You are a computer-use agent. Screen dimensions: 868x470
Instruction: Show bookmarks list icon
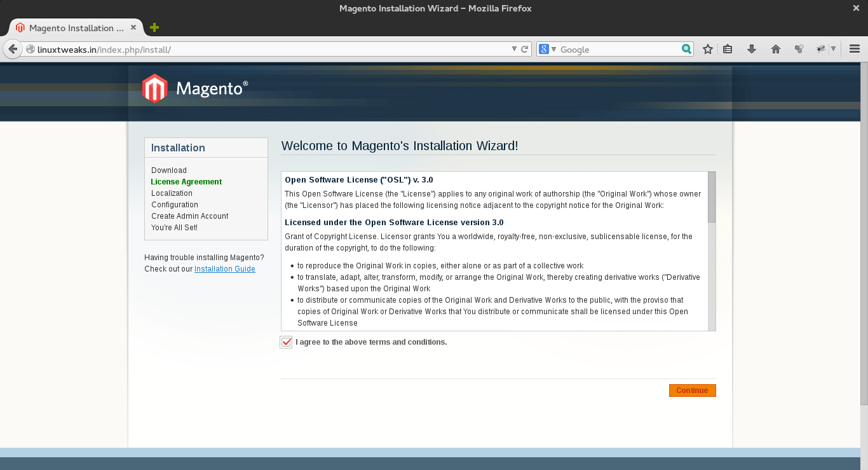728,49
